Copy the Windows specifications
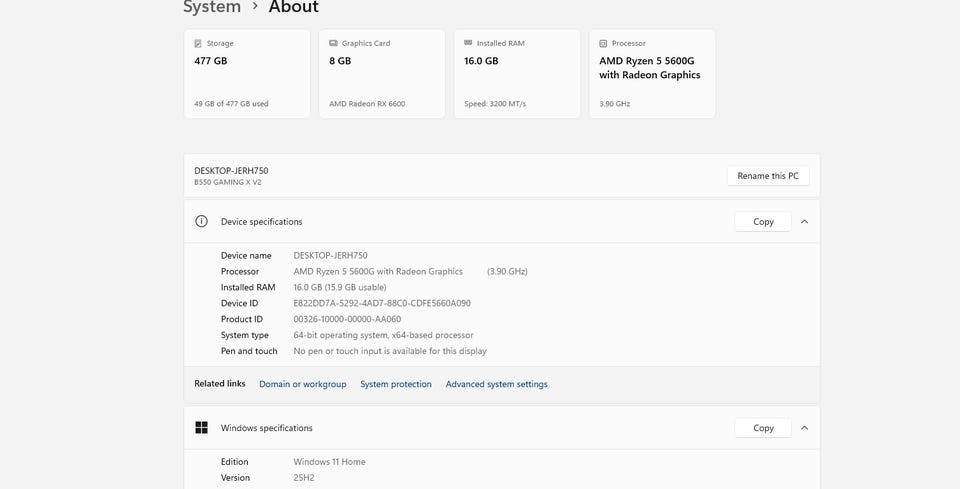 coord(763,428)
